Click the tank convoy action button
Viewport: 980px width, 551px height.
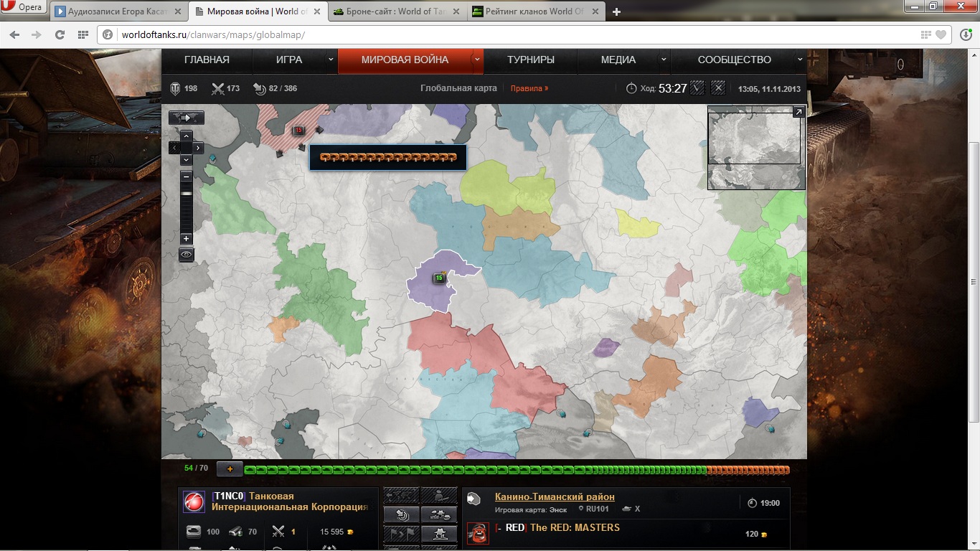(439, 514)
